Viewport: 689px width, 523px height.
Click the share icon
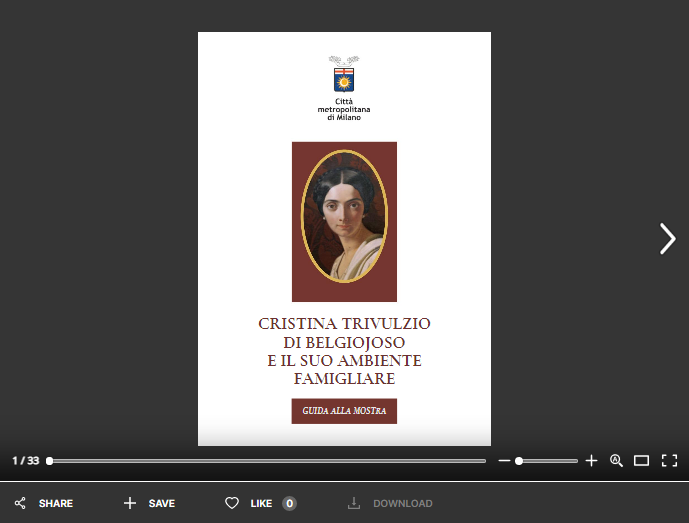pyautogui.click(x=20, y=503)
